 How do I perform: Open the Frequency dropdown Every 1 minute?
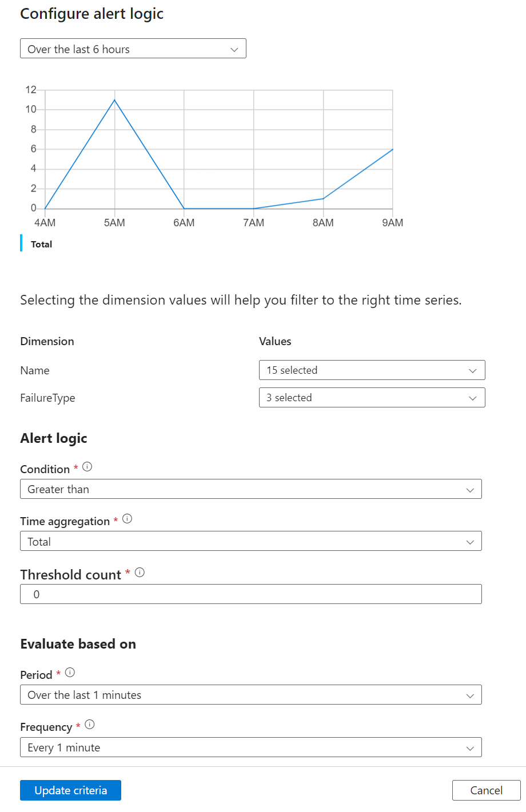(250, 747)
